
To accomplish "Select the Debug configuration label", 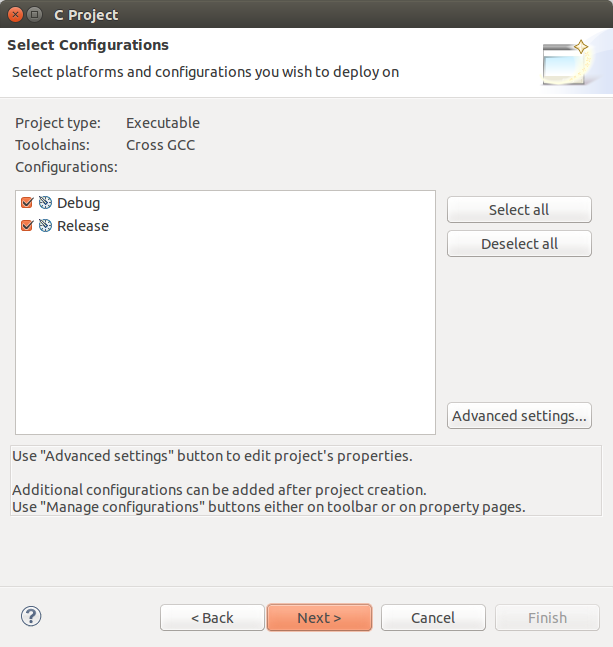I will click(x=78, y=203).
